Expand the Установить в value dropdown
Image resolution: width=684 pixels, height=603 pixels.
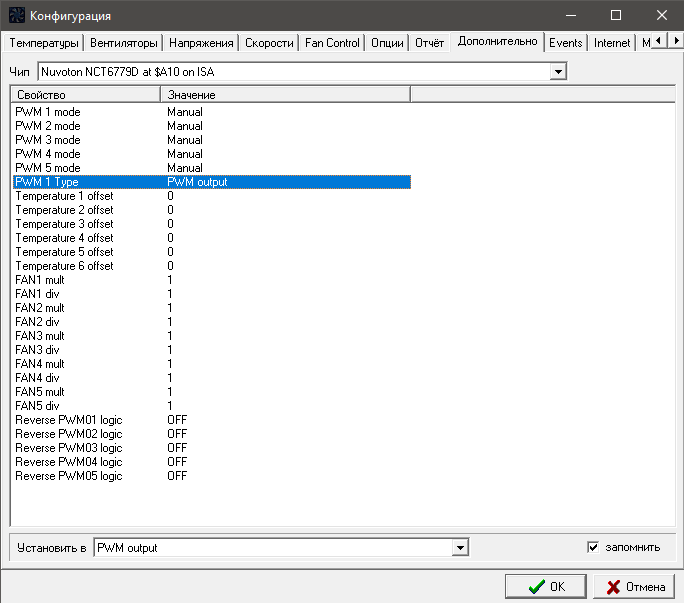click(x=460, y=548)
